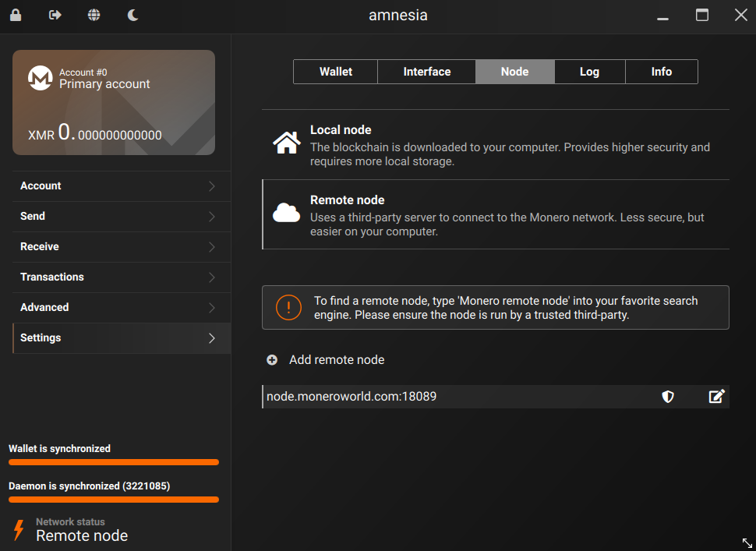Expand the Settings menu chevron
This screenshot has height=551, width=756.
tap(212, 338)
